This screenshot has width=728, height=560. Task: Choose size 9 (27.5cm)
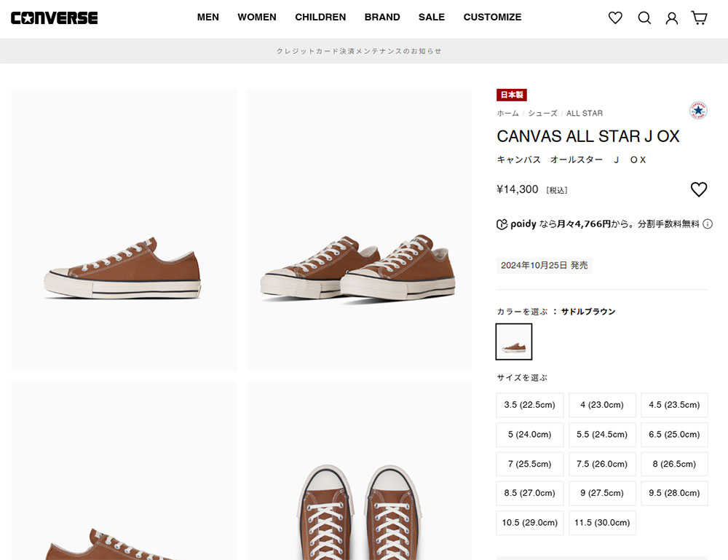[602, 493]
